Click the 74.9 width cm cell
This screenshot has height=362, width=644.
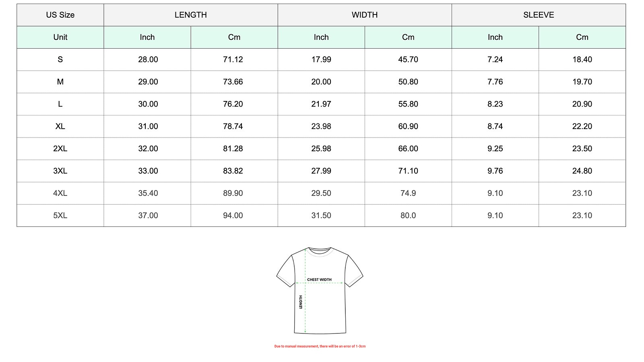(x=408, y=193)
